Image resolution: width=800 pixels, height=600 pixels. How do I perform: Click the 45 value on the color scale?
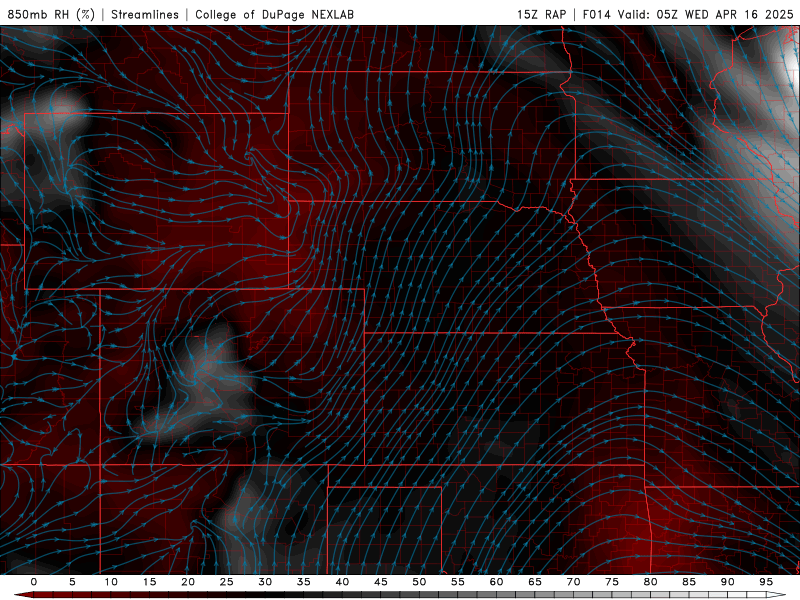(381, 582)
